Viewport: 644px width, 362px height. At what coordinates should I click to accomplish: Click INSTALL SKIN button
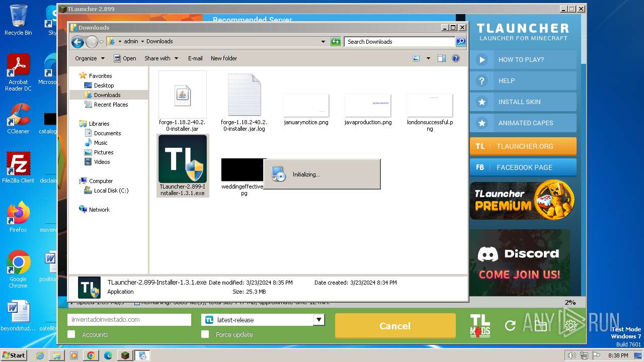point(523,102)
